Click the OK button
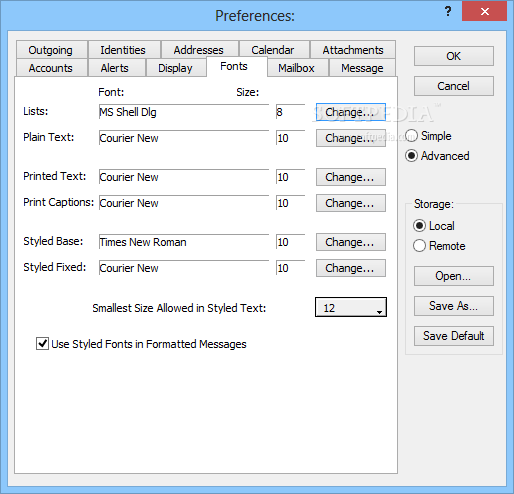This screenshot has height=494, width=514. 454,56
